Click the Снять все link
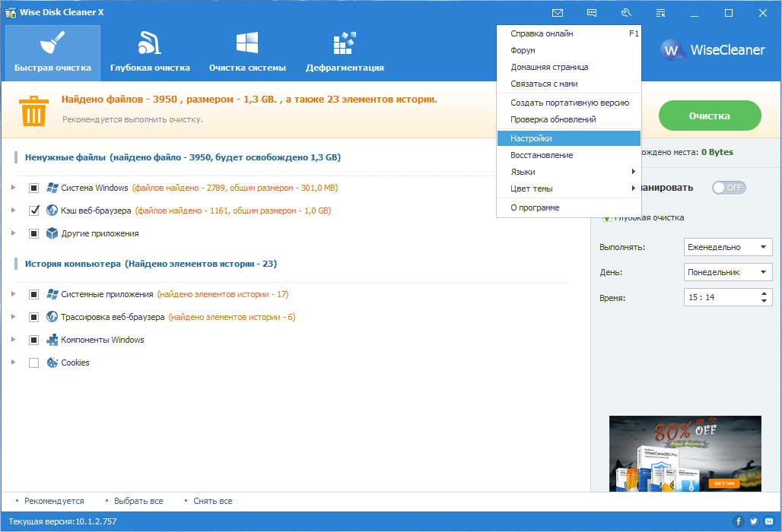The width and height of the screenshot is (782, 532). pos(213,501)
